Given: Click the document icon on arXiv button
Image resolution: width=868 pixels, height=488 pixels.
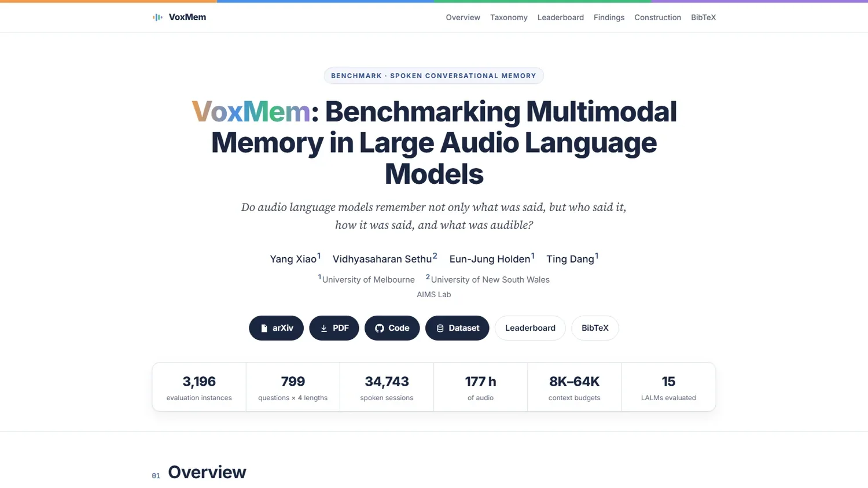Looking at the screenshot, I should point(264,328).
